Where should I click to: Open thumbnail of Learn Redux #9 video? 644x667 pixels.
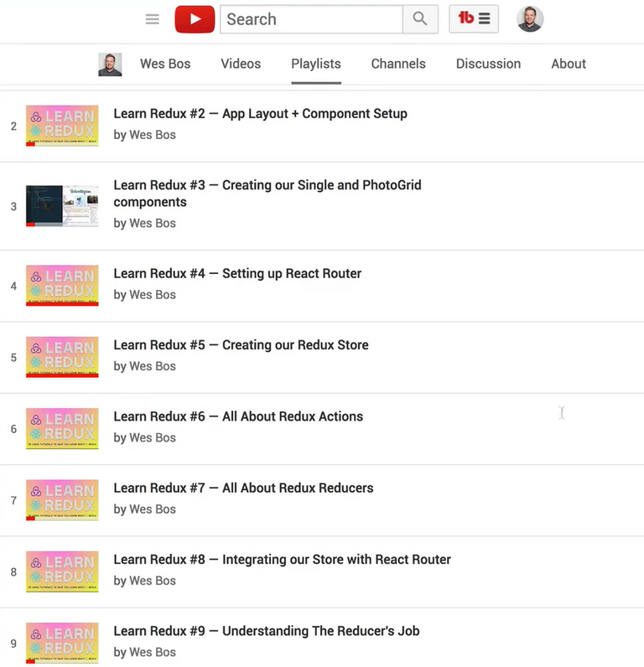point(62,643)
